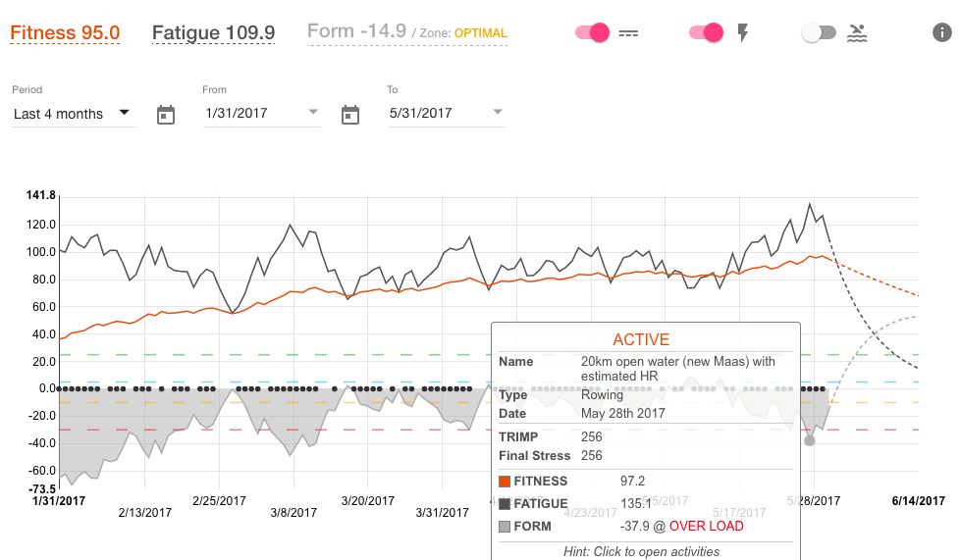Turn off the lightning bolt toggle
The width and height of the screenshot is (960, 560).
(707, 33)
